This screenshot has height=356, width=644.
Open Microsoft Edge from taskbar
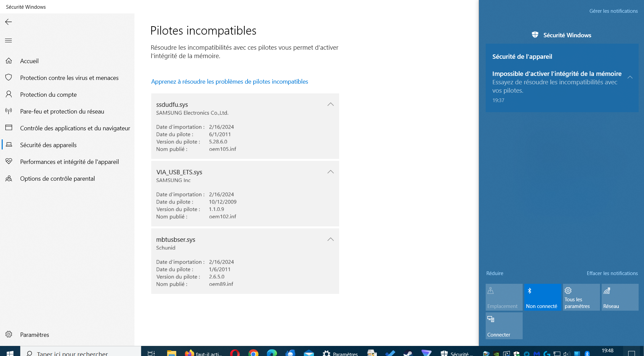[x=272, y=353]
